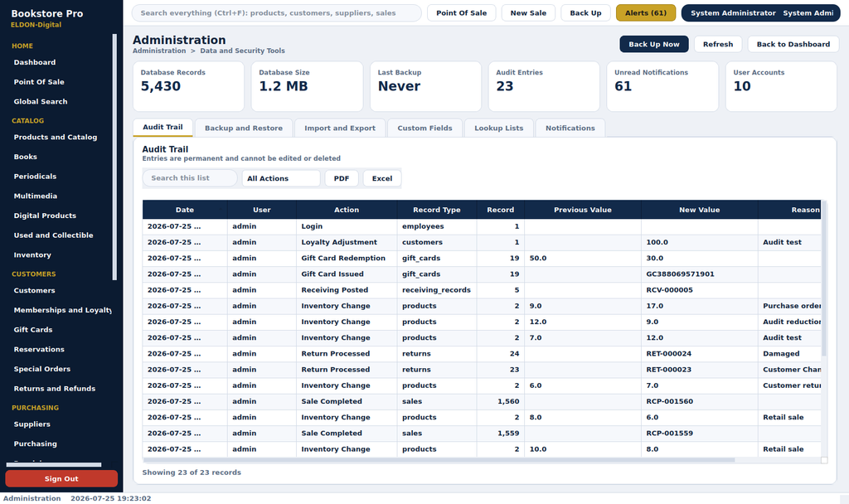Open the Backup and Restore tab
849x504 pixels.
(244, 128)
